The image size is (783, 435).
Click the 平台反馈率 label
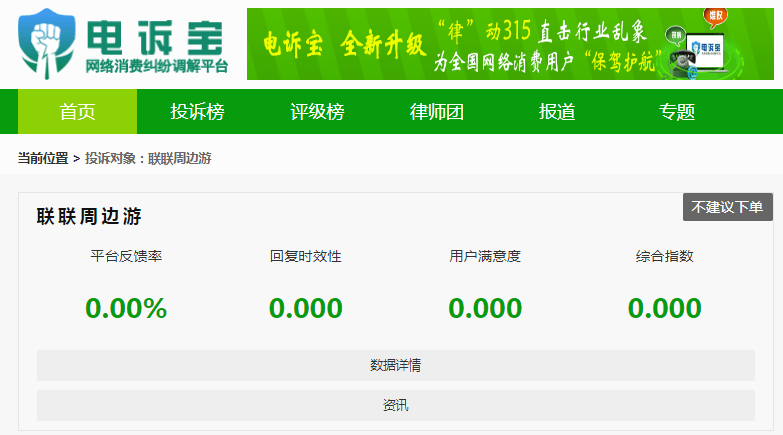126,256
